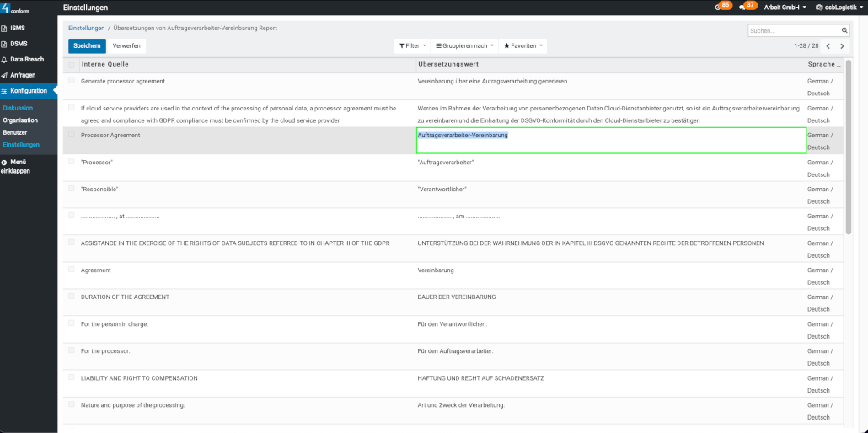
Task: Check the box for "Generate processor agreement" row
Action: 72,81
